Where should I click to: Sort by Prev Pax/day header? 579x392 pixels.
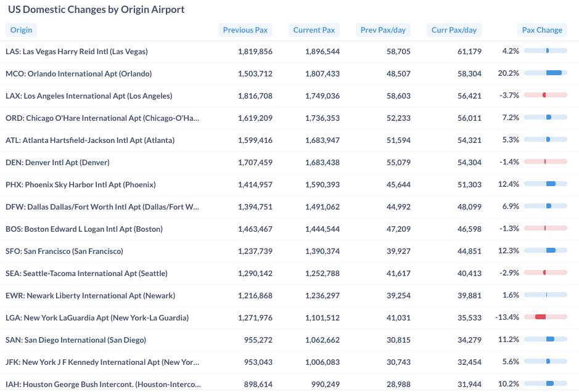click(x=383, y=30)
